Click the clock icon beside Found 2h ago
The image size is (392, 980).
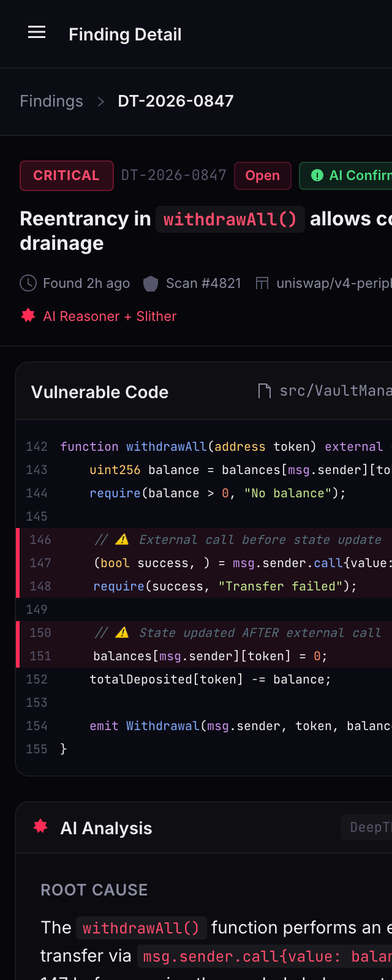28,283
